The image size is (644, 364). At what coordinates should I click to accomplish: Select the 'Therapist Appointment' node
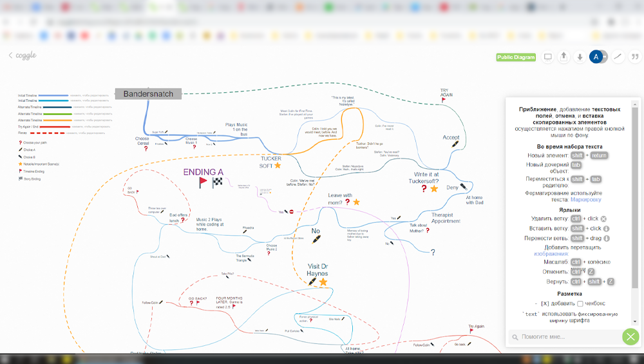coord(446,218)
